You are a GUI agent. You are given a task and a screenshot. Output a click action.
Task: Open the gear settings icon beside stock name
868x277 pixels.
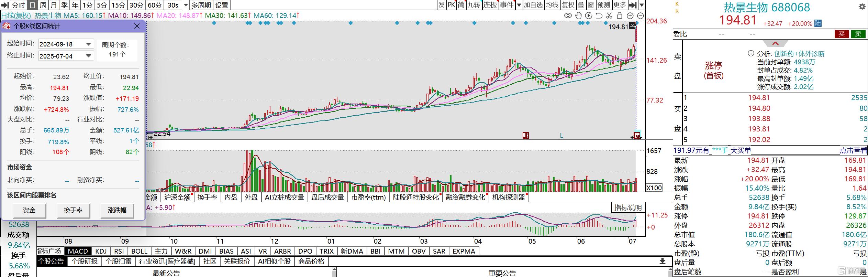tap(862, 7)
